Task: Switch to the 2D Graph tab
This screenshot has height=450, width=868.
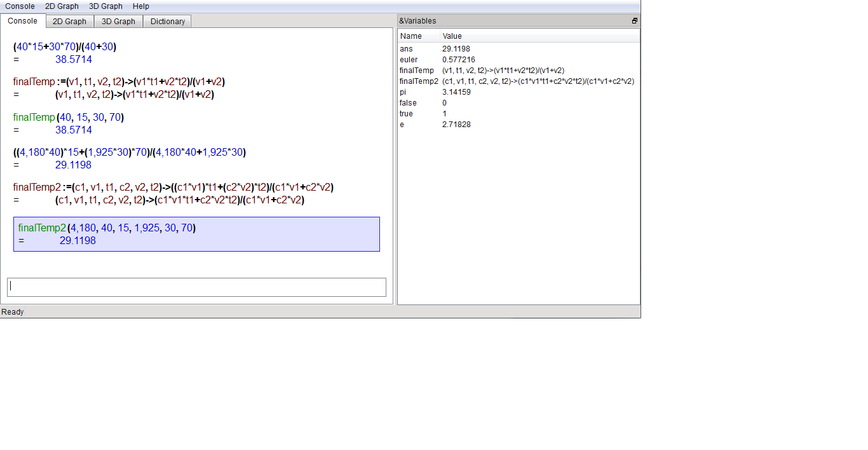Action: click(69, 22)
